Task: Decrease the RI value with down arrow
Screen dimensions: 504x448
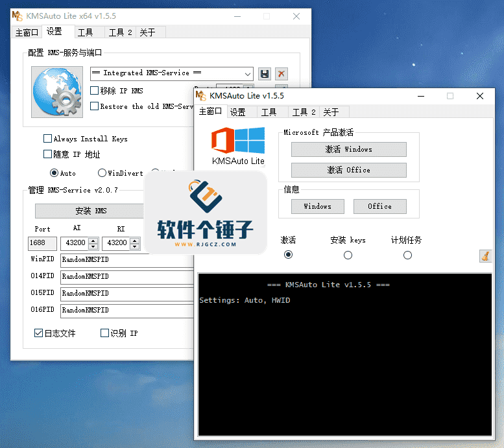Action: click(135, 246)
